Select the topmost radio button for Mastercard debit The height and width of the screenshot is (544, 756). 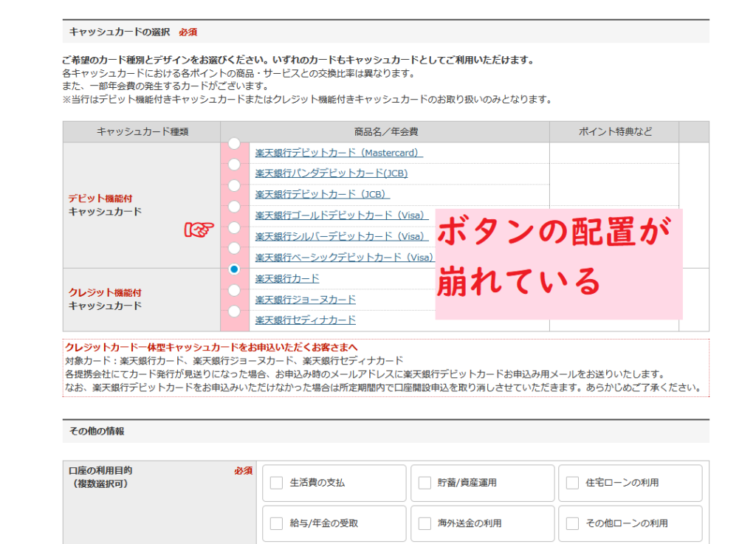[234, 144]
